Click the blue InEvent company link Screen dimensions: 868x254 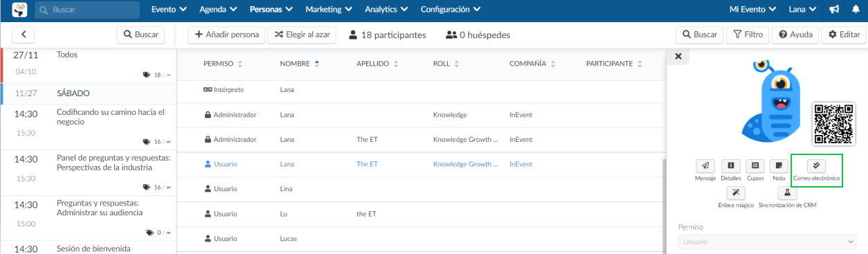pyautogui.click(x=521, y=165)
